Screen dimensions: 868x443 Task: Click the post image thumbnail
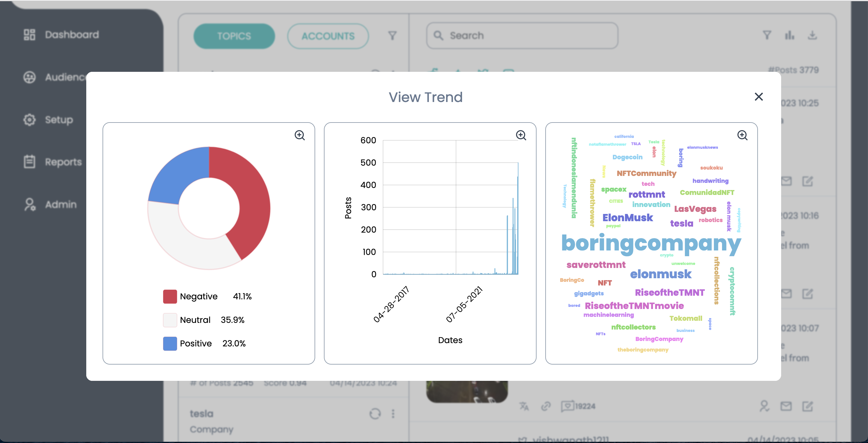coord(467,392)
